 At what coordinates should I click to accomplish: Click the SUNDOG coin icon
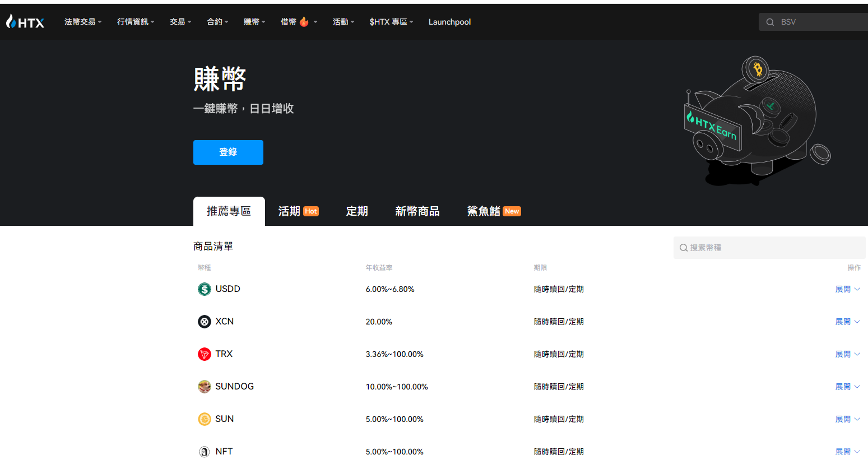tap(205, 387)
